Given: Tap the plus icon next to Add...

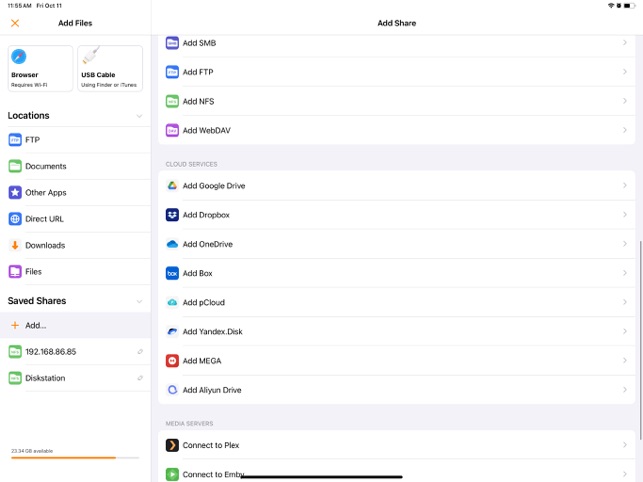Looking at the screenshot, I should [x=15, y=325].
